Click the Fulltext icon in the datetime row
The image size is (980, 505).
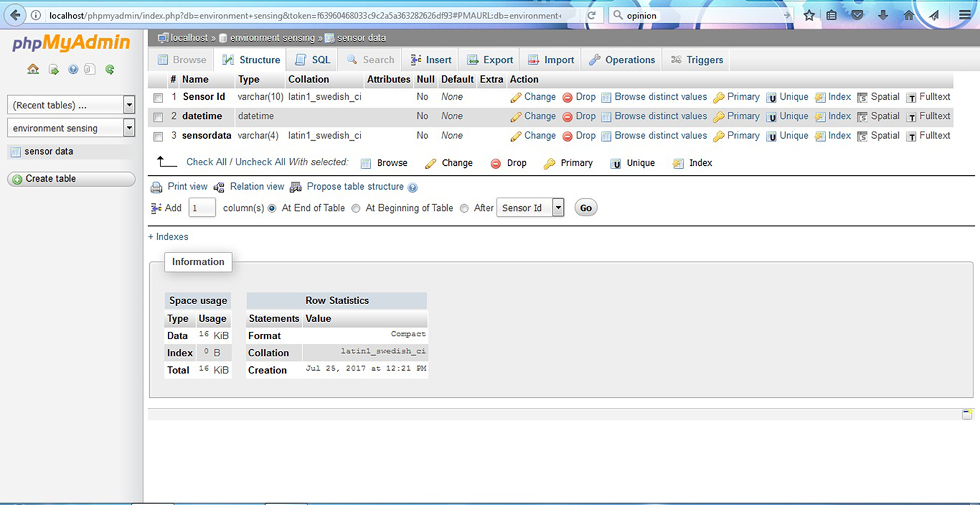click(x=911, y=117)
